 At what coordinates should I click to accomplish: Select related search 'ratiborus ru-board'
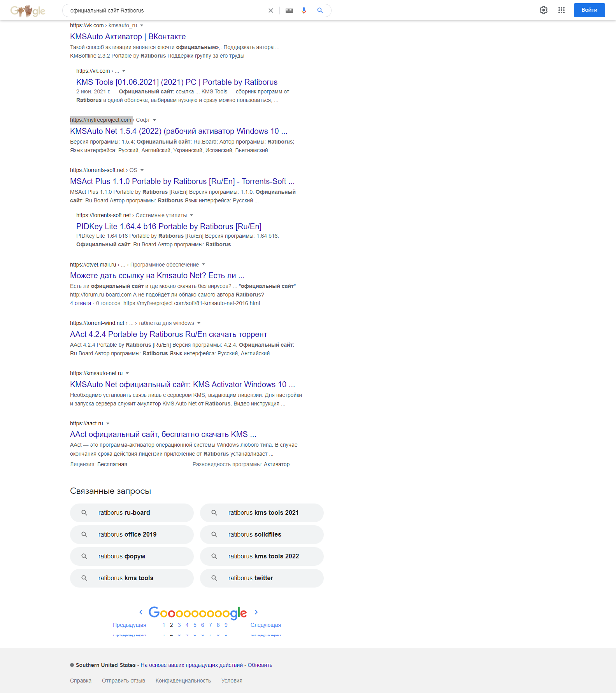tap(132, 513)
